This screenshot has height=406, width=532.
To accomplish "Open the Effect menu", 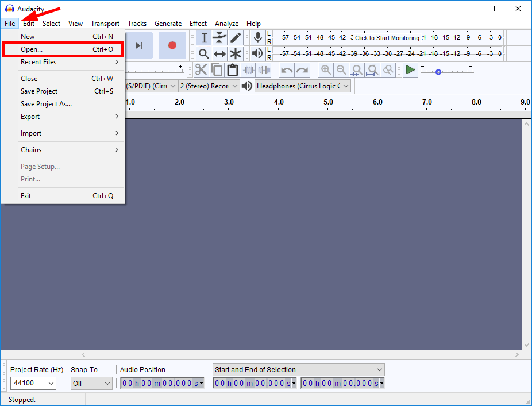I will tap(198, 24).
